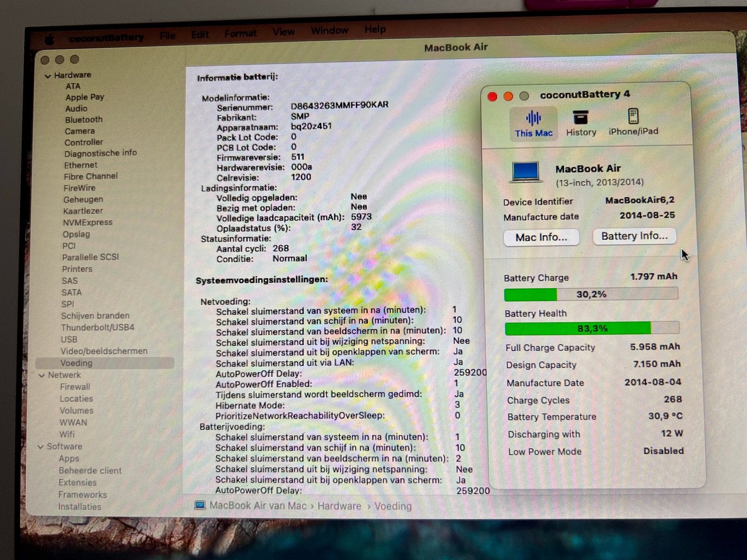Select Apple Pay in the sidebar
This screenshot has width=747, height=560.
[85, 97]
